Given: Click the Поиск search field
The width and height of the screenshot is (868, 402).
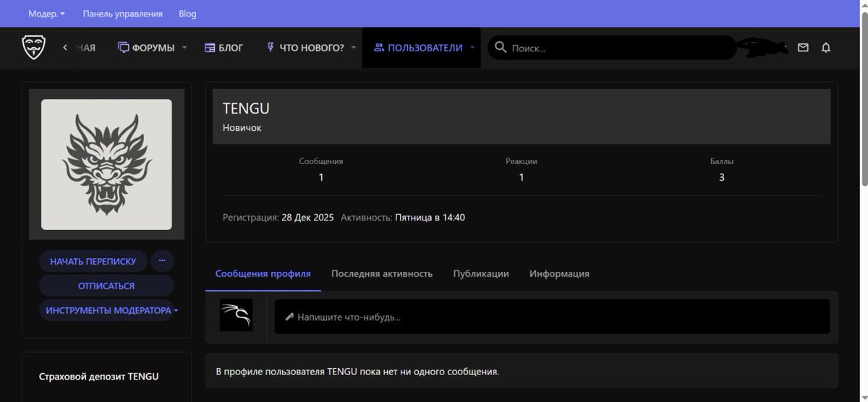Looking at the screenshot, I should point(612,48).
